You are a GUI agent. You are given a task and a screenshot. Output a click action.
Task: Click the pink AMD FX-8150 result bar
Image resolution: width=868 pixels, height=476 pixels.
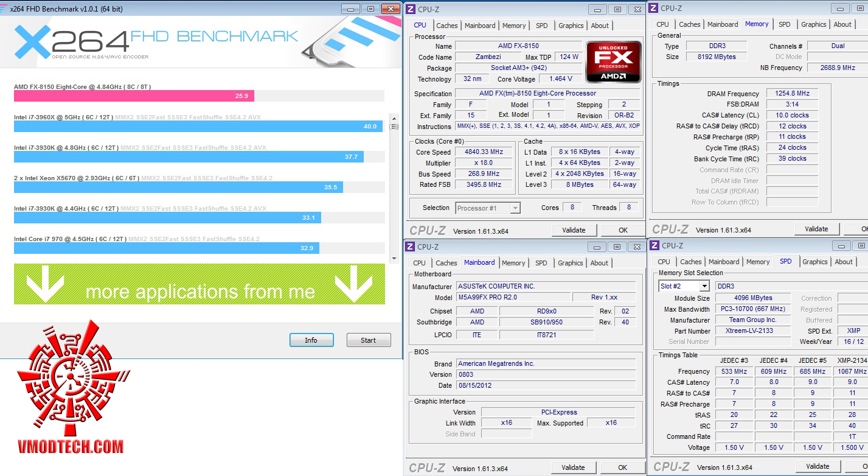click(134, 96)
